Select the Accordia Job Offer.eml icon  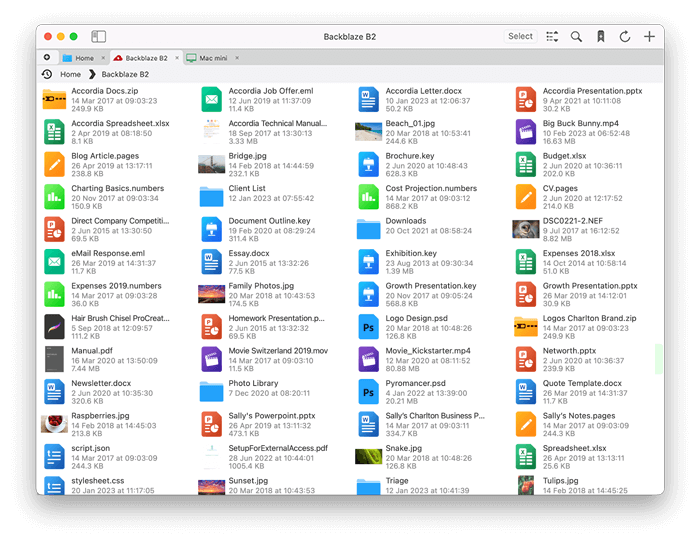(212, 99)
